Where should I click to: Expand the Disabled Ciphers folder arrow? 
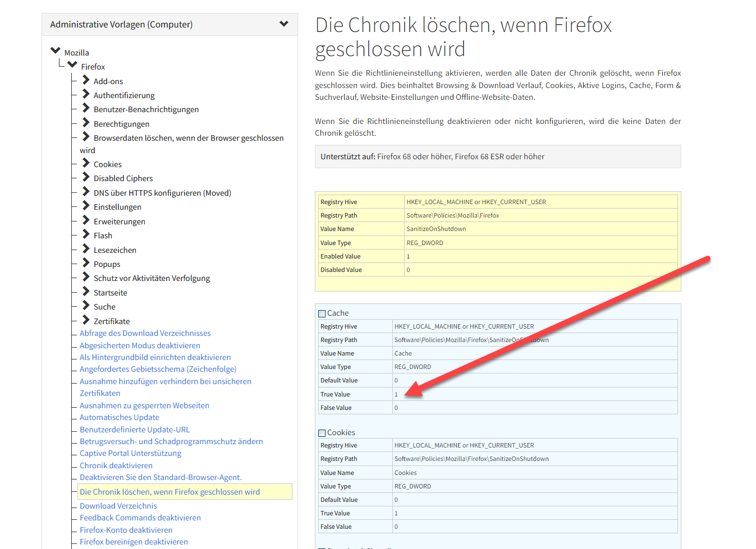(x=86, y=177)
